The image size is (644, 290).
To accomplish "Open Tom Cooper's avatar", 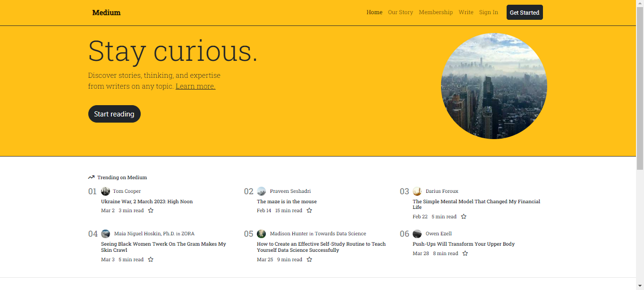I will coord(105,191).
